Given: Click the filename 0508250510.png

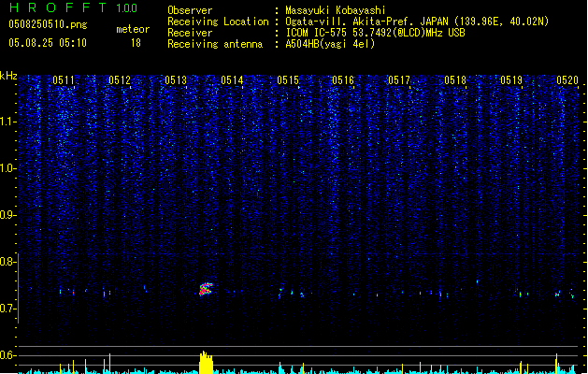Looking at the screenshot, I should pos(48,24).
